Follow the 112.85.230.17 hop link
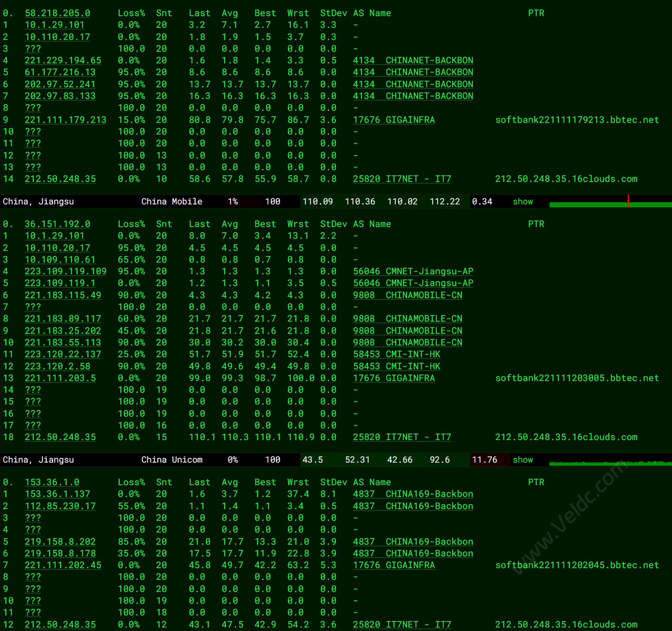672x631 pixels. click(60, 506)
